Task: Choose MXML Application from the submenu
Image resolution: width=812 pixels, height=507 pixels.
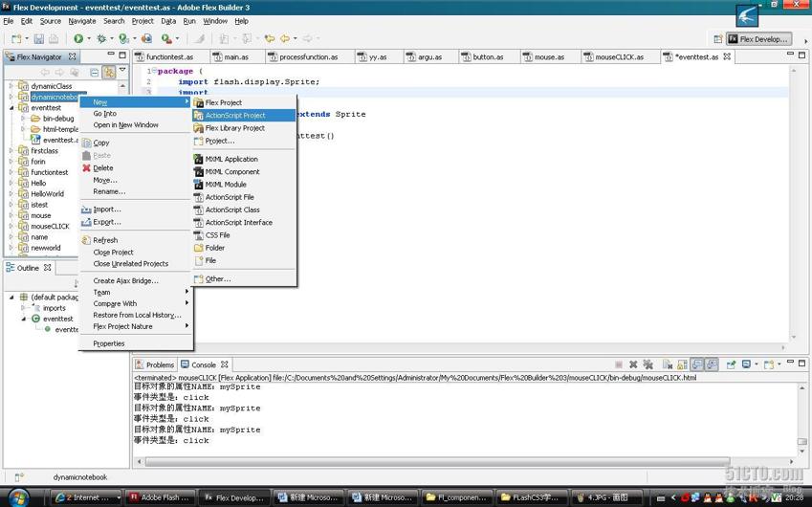Action: 243,159
